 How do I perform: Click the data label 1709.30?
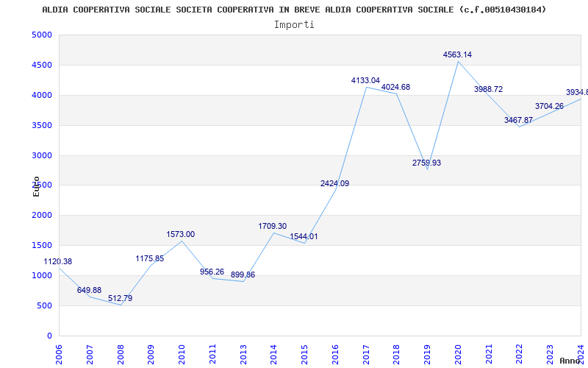272,227
